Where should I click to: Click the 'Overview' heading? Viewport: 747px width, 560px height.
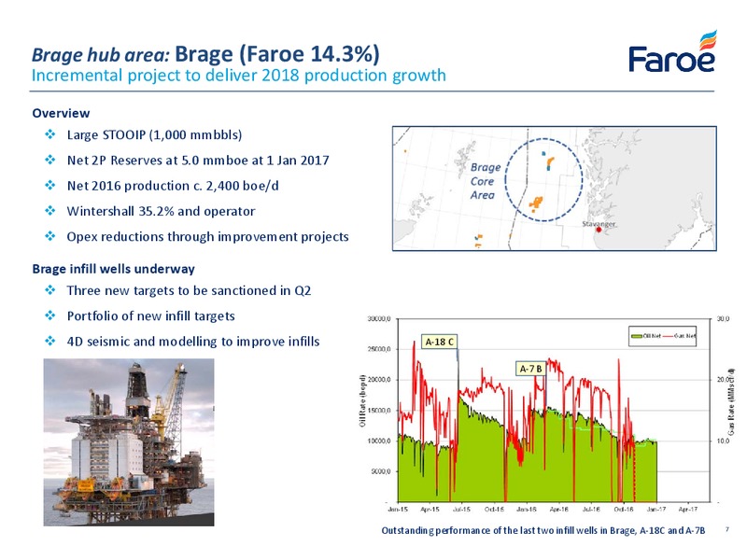click(61, 113)
